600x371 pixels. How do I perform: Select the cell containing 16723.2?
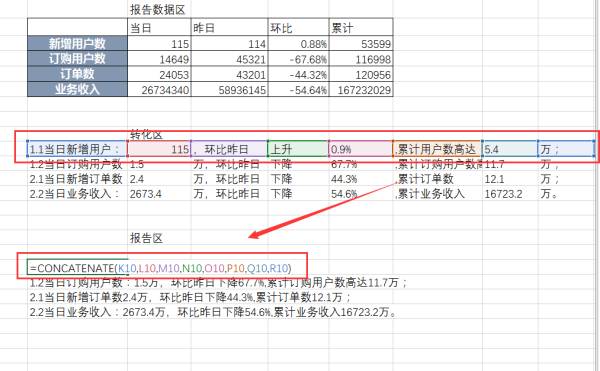tap(510, 194)
